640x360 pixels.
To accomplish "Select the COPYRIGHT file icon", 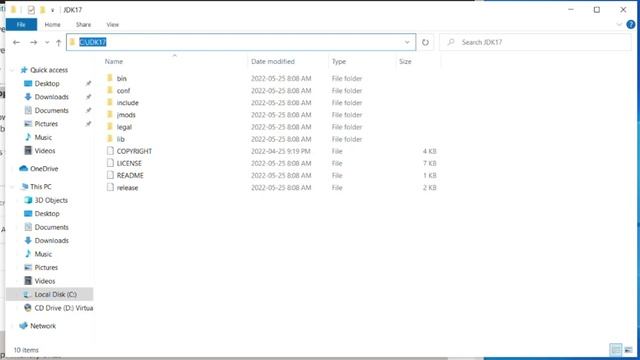I will [x=110, y=151].
